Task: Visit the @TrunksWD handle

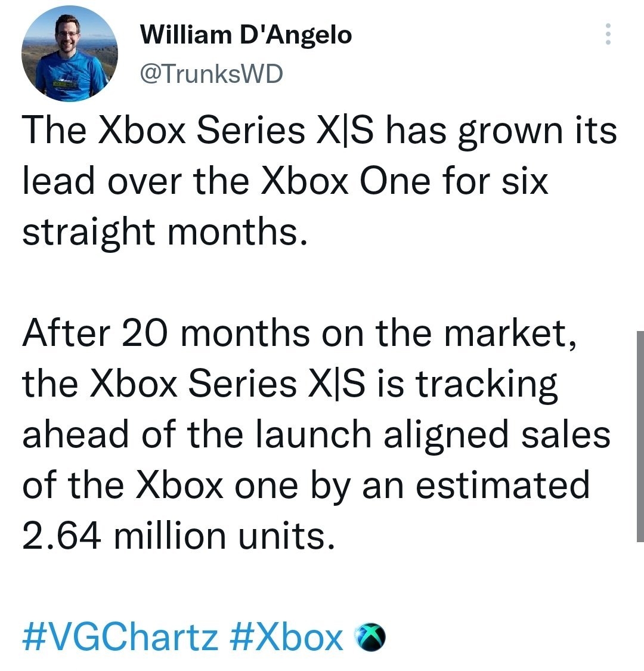Action: [211, 73]
